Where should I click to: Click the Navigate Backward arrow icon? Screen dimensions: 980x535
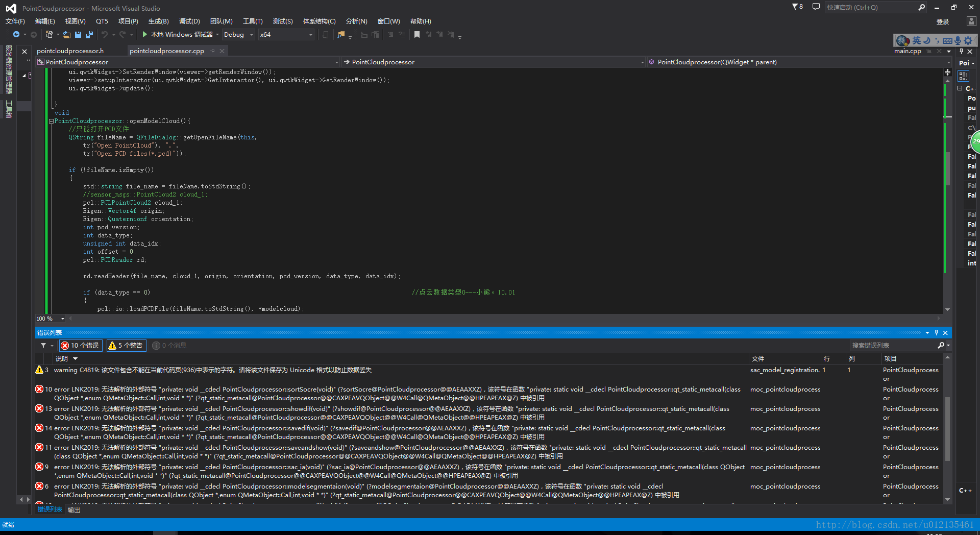tap(16, 35)
